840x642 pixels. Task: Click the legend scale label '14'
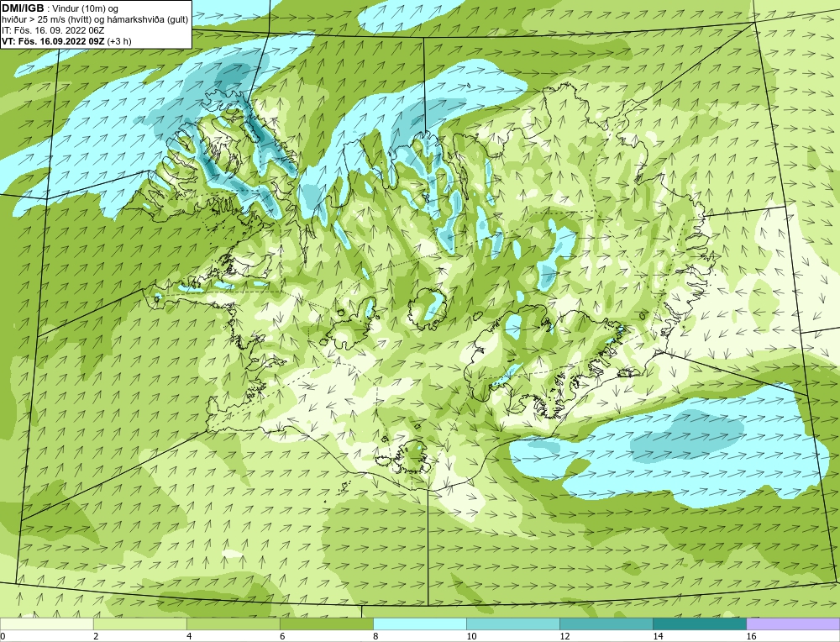coord(658,636)
